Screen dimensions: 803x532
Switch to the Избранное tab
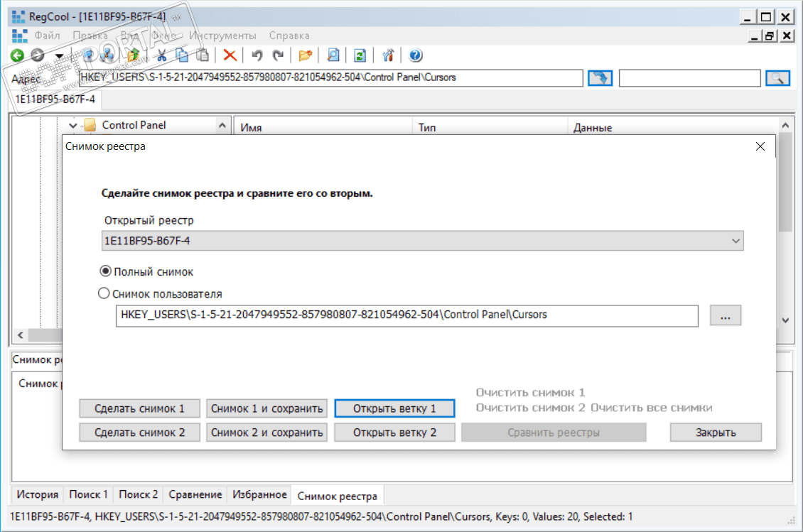click(259, 494)
